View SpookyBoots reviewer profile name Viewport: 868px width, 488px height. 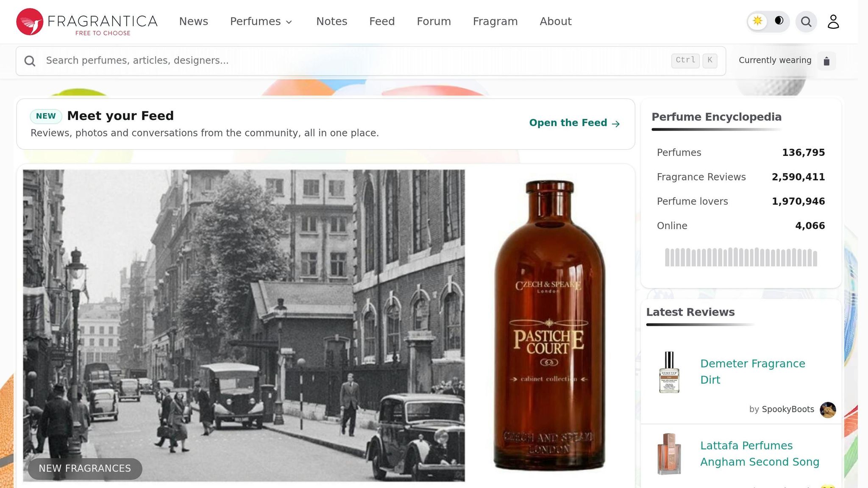click(788, 409)
